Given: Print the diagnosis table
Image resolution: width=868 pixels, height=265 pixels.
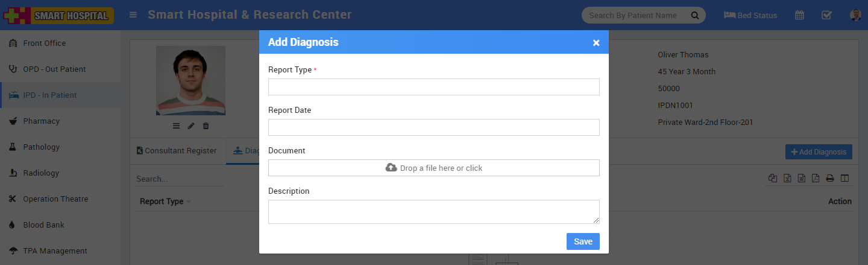Looking at the screenshot, I should (830, 178).
